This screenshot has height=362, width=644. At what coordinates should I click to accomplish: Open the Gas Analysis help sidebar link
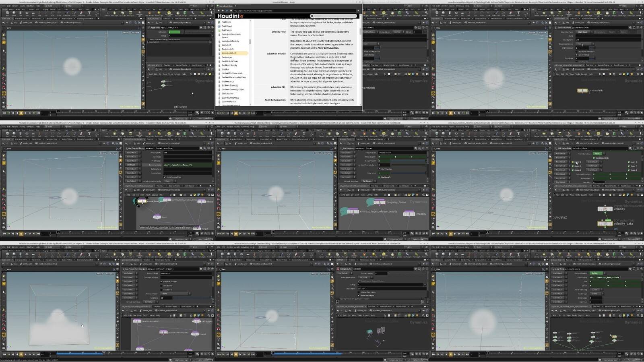click(x=227, y=57)
